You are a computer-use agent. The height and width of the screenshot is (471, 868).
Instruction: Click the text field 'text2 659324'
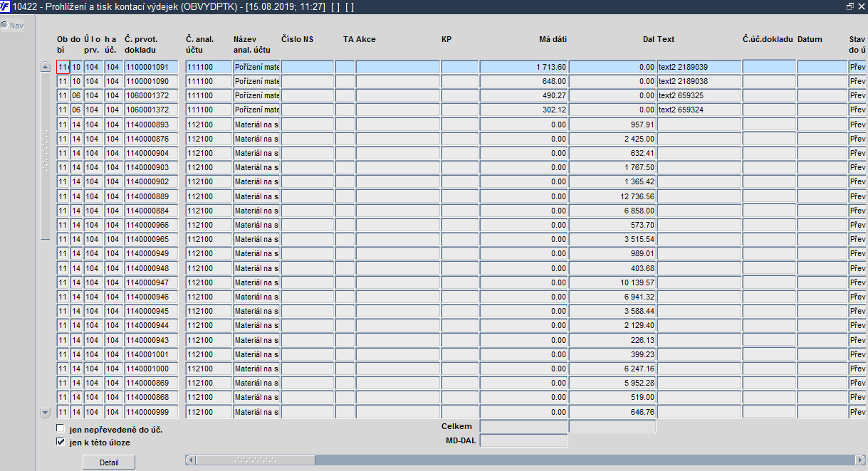point(699,110)
